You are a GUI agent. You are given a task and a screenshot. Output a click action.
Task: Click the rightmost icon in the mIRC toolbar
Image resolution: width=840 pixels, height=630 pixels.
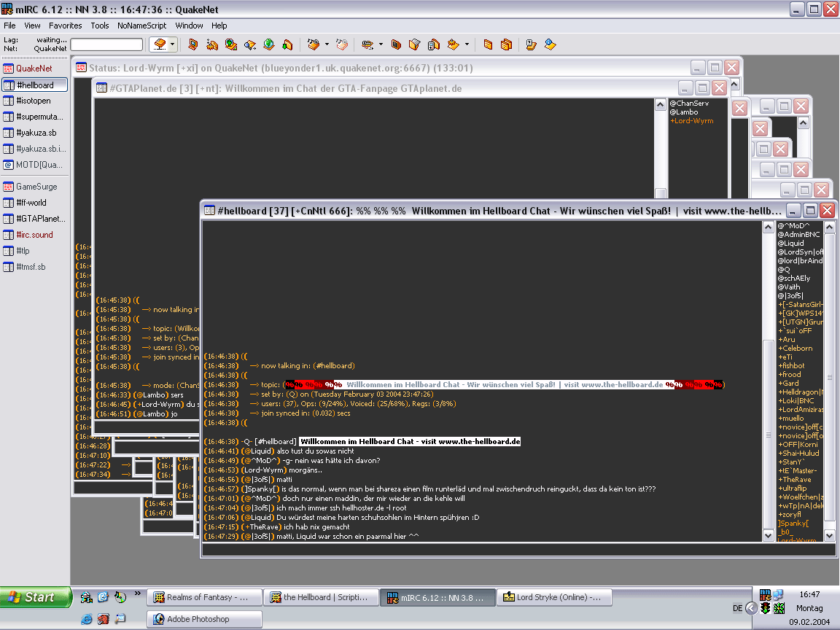(550, 44)
